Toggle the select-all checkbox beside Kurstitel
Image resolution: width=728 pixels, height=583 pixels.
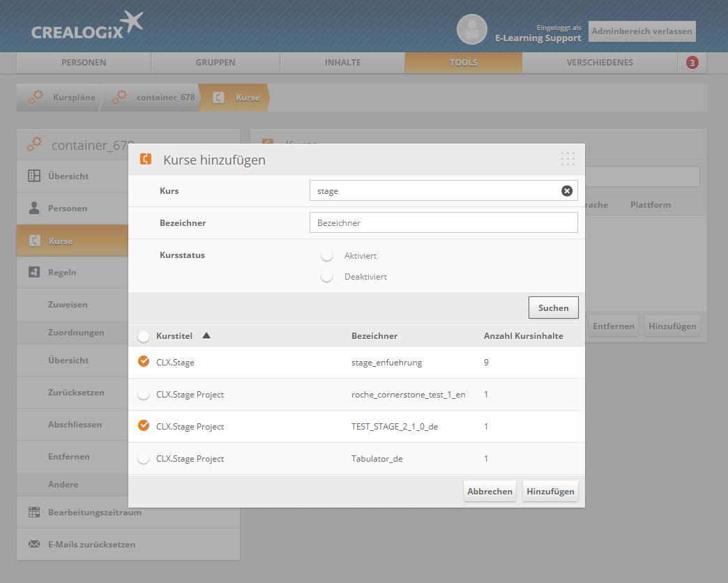click(144, 336)
